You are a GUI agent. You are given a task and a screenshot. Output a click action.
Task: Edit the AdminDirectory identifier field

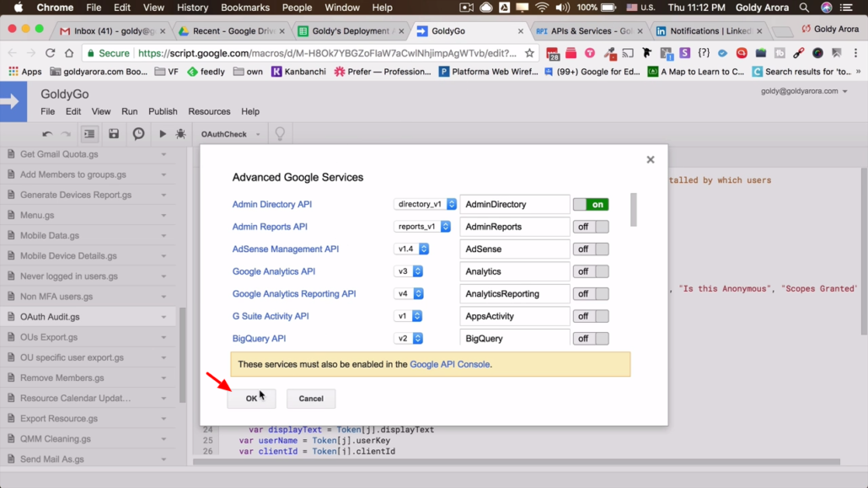[514, 205]
